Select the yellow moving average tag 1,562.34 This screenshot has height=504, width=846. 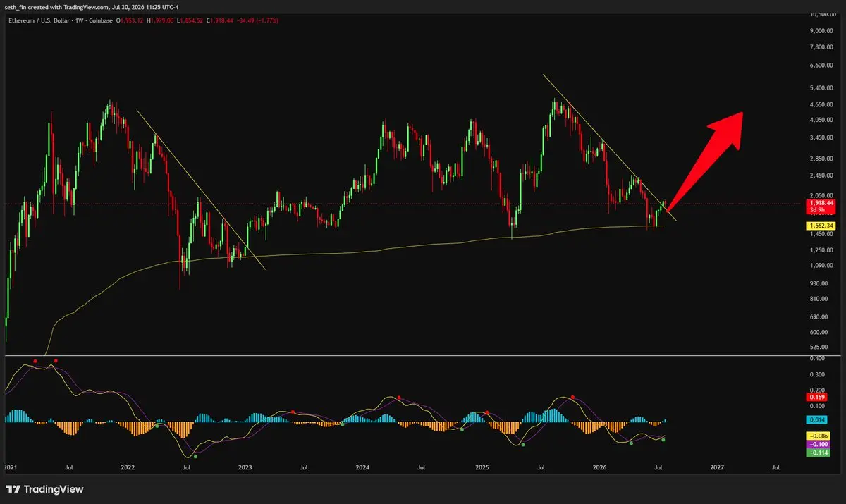click(819, 226)
